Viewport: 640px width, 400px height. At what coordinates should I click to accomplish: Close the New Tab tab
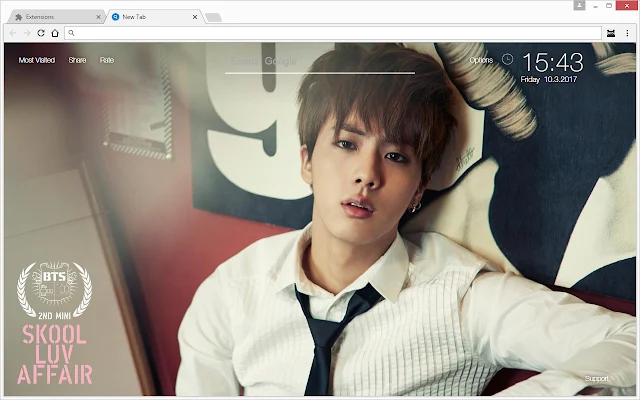(195, 17)
